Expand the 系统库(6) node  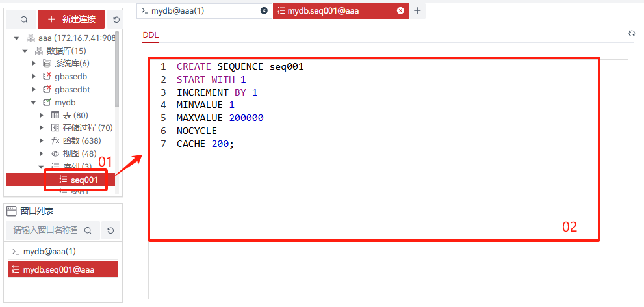(x=34, y=64)
